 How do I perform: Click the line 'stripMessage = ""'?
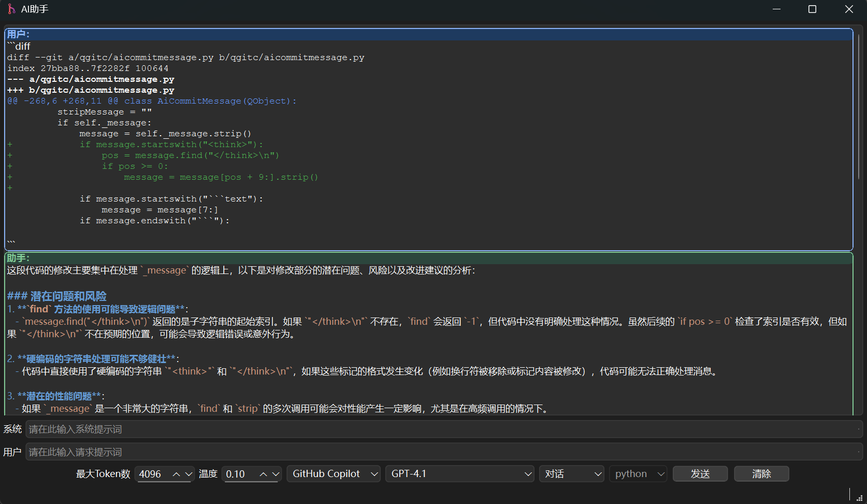point(105,112)
